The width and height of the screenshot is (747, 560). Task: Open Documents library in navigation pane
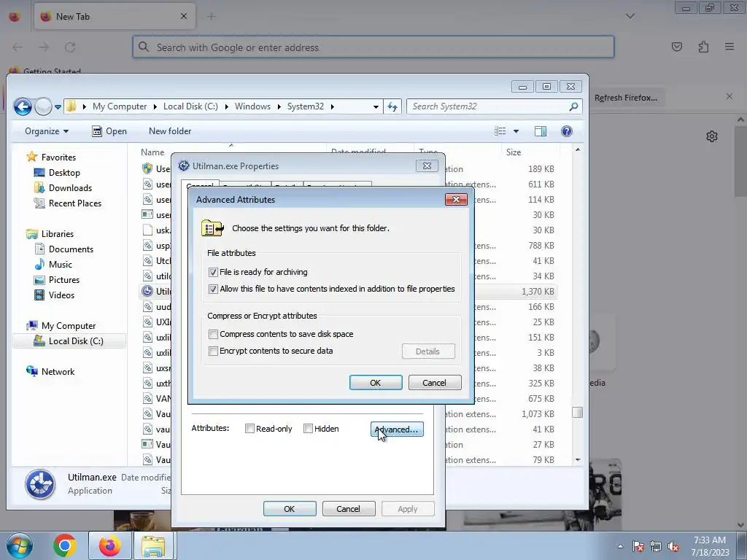coord(64,249)
